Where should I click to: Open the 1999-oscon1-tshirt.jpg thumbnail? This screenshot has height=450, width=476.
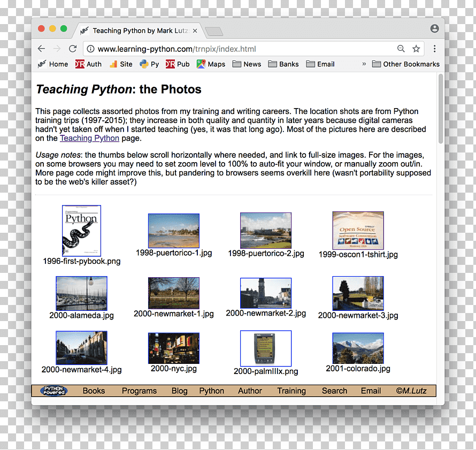pyautogui.click(x=358, y=231)
